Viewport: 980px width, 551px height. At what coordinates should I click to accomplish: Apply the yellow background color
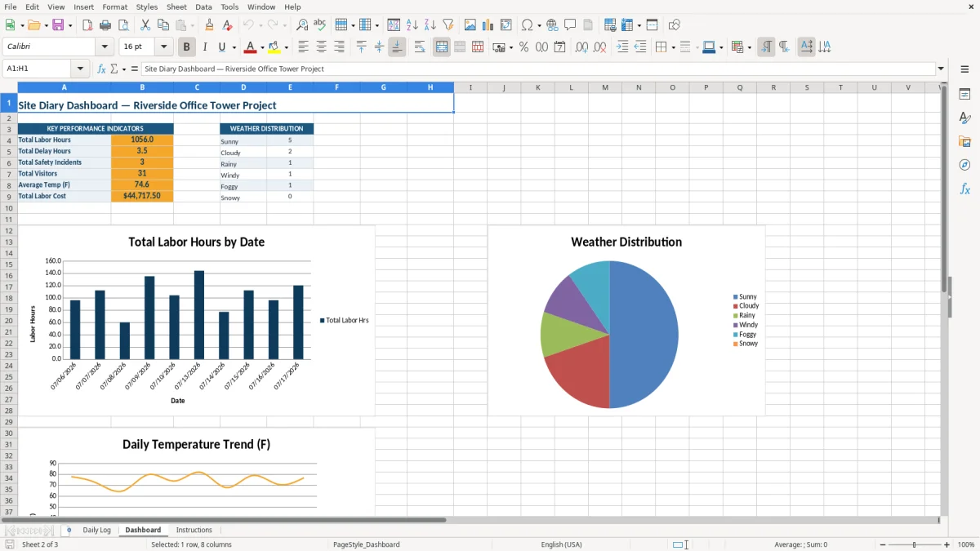274,47
